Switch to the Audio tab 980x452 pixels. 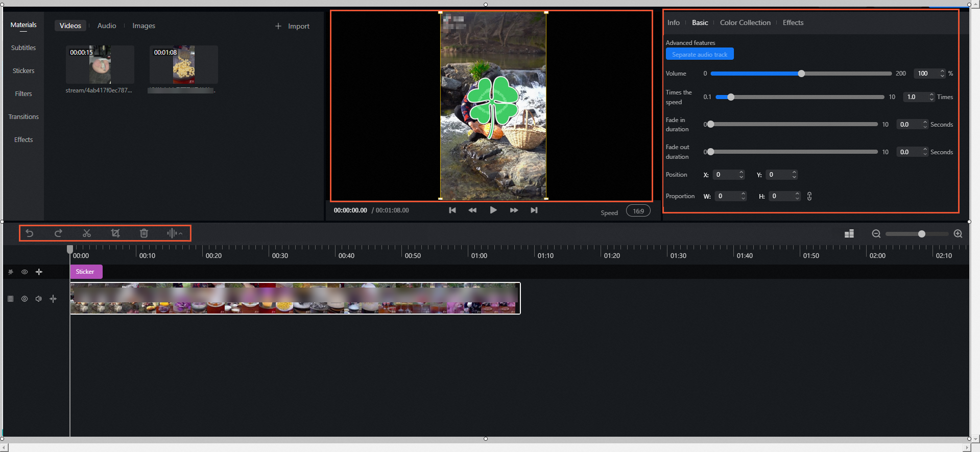pos(107,26)
